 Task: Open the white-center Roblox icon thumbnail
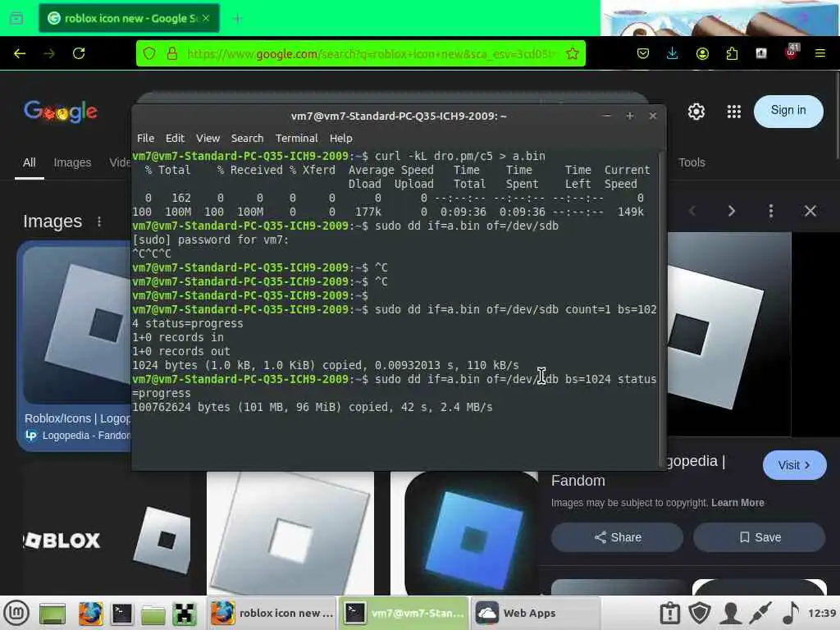290,533
